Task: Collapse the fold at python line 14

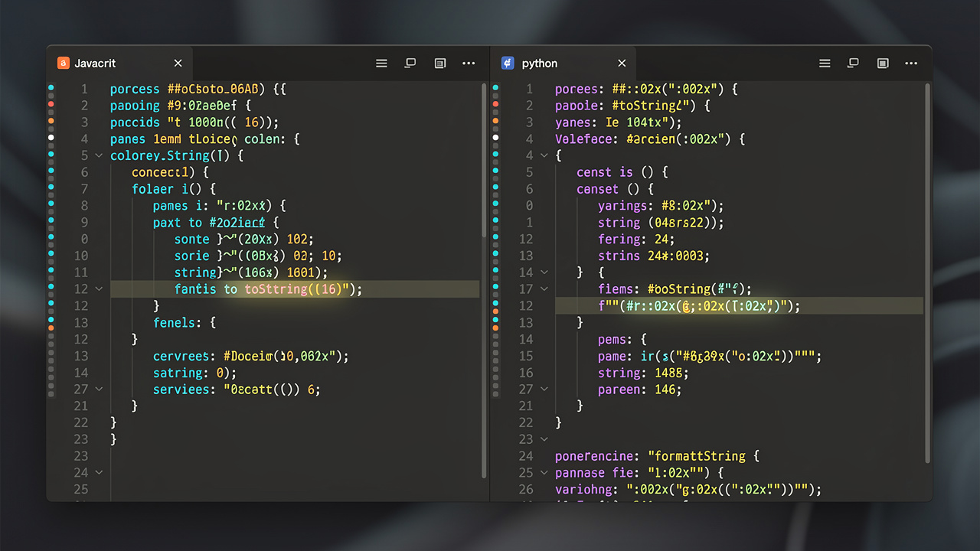Action: coord(544,272)
